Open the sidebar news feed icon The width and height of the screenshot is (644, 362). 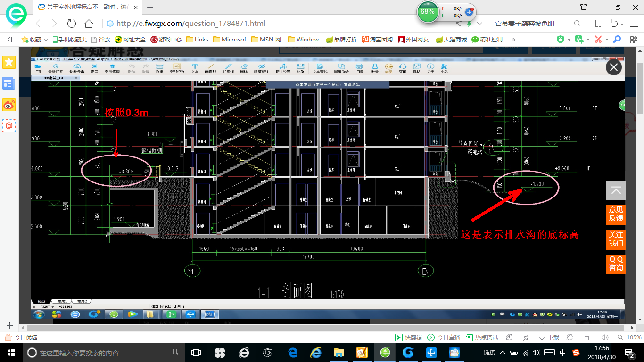click(x=9, y=84)
